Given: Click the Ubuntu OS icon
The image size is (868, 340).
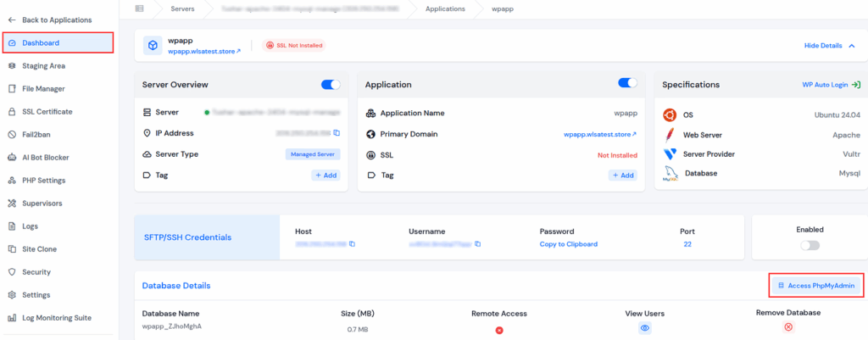Looking at the screenshot, I should tap(670, 115).
